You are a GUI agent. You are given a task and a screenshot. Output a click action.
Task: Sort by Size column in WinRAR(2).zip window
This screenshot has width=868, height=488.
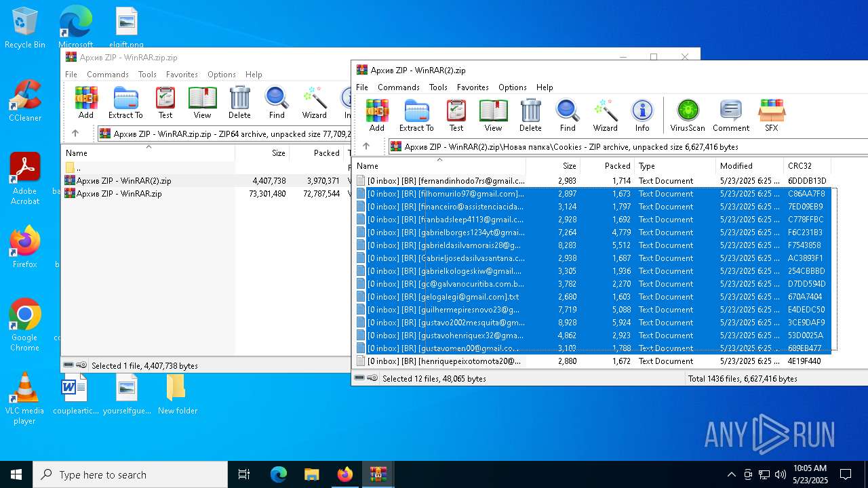point(553,166)
